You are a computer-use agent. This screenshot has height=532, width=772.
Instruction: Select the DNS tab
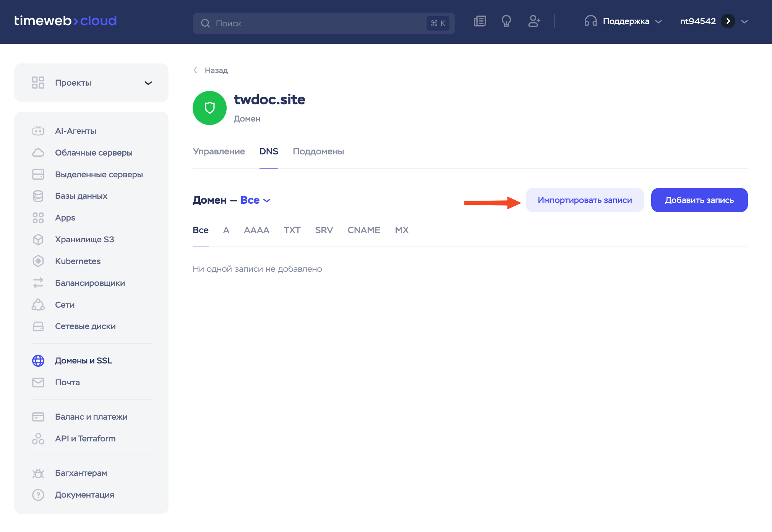(x=269, y=151)
